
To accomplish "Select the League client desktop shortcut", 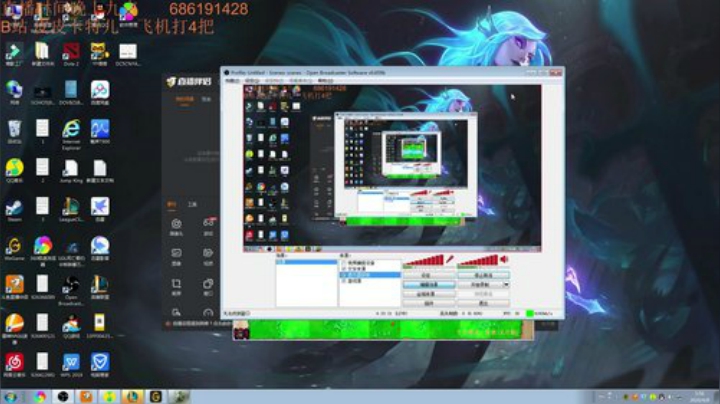I will [71, 209].
